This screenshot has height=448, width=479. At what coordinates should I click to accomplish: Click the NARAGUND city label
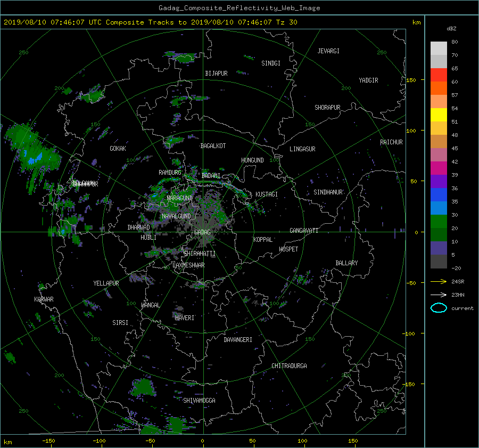point(180,198)
